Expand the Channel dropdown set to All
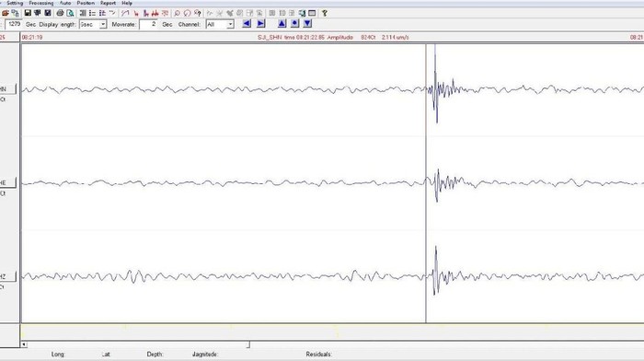Image resolution: width=644 pixels, height=361 pixels. pyautogui.click(x=230, y=25)
